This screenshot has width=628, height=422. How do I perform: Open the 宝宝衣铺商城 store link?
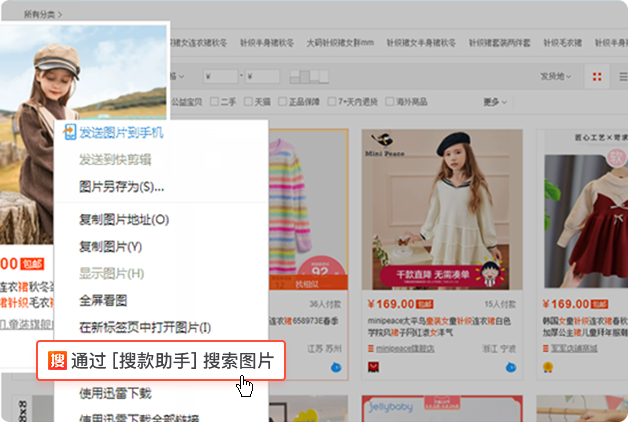pos(574,349)
